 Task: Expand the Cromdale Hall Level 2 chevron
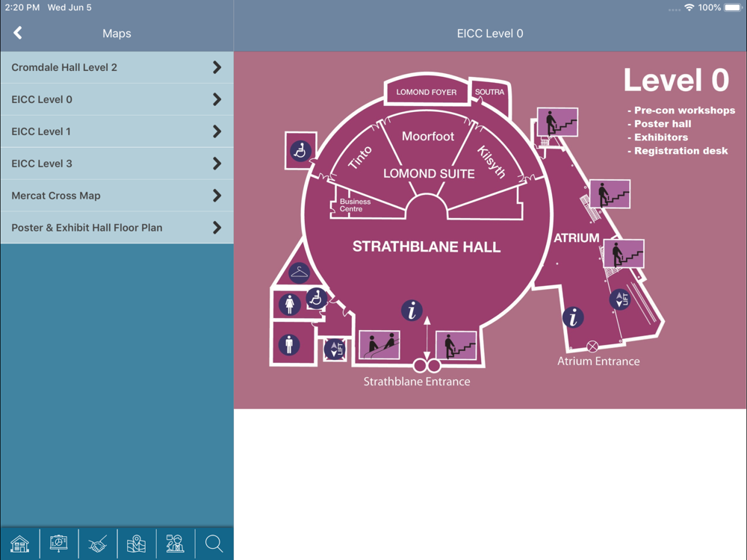[217, 67]
